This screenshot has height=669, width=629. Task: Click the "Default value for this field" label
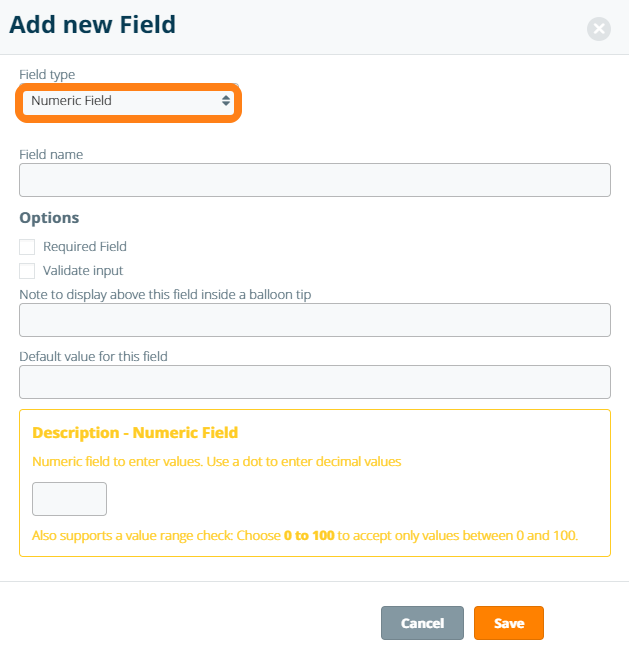pyautogui.click(x=94, y=356)
